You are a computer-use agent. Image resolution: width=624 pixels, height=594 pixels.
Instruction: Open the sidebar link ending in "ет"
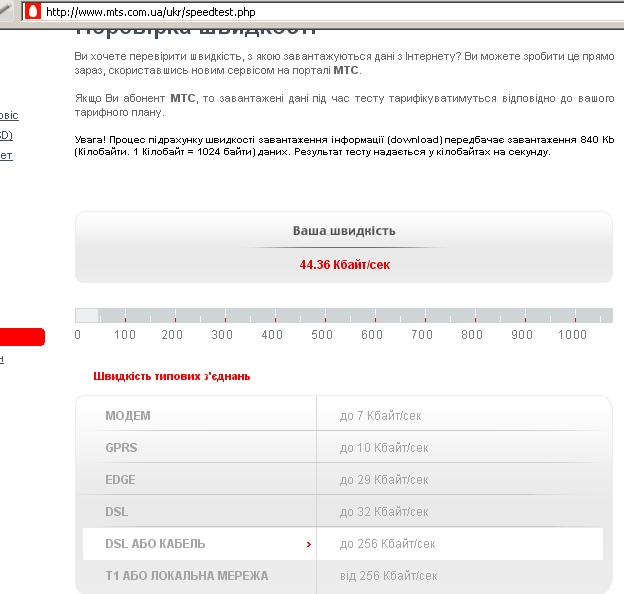click(6, 155)
